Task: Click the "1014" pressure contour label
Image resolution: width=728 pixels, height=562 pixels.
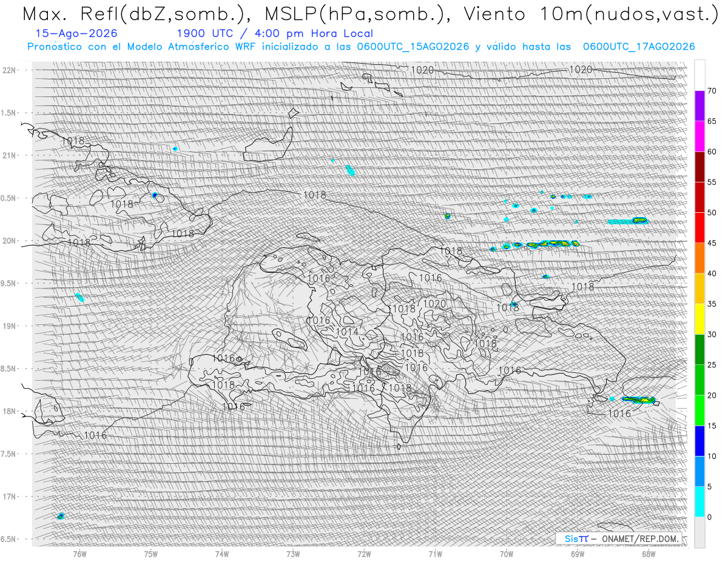Action: coord(347,332)
